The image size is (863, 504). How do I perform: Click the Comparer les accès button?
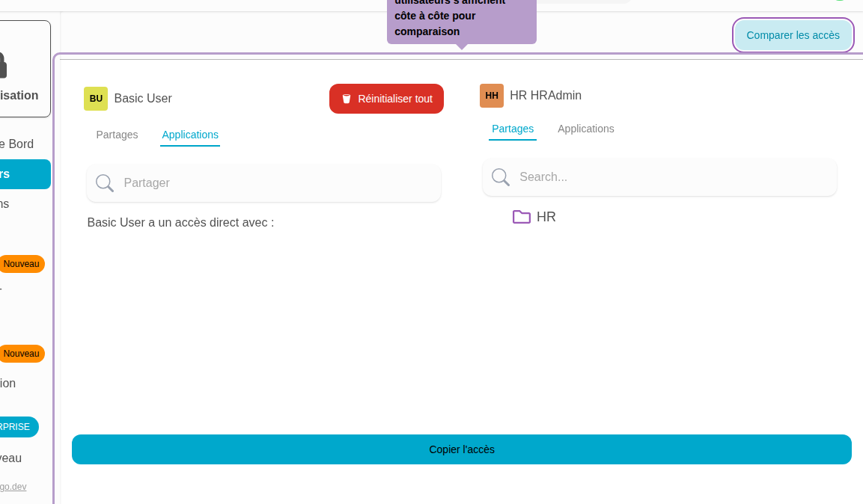(793, 35)
